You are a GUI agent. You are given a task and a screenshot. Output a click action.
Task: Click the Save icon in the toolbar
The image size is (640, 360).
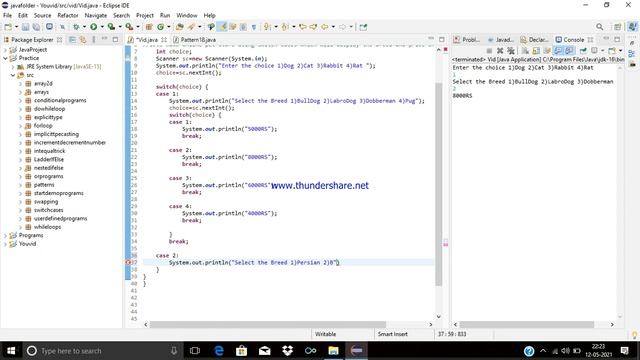click(25, 27)
